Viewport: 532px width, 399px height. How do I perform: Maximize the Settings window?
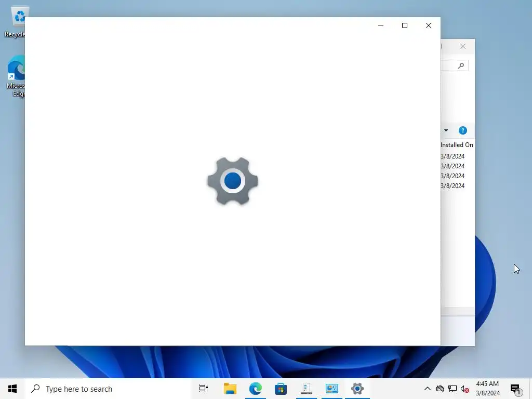(404, 25)
